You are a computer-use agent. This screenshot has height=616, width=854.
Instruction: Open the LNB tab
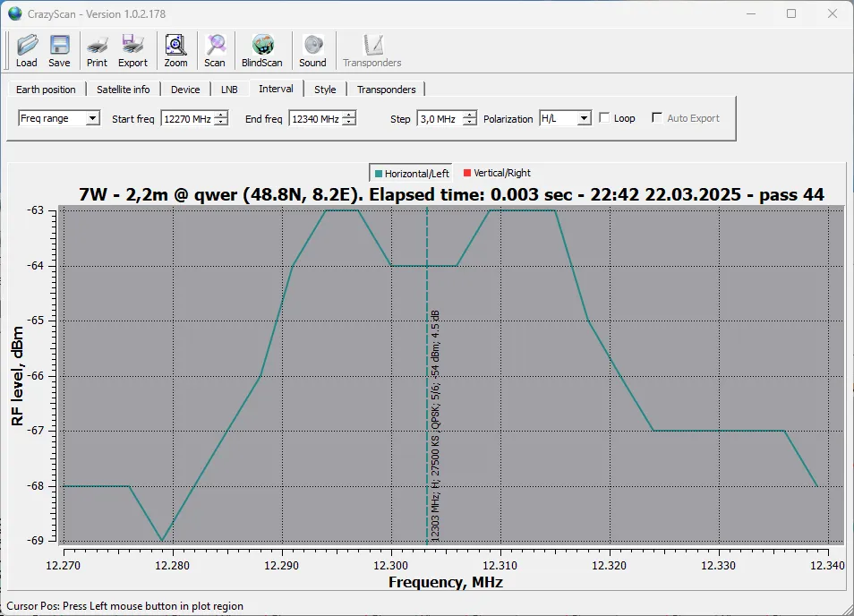click(229, 90)
